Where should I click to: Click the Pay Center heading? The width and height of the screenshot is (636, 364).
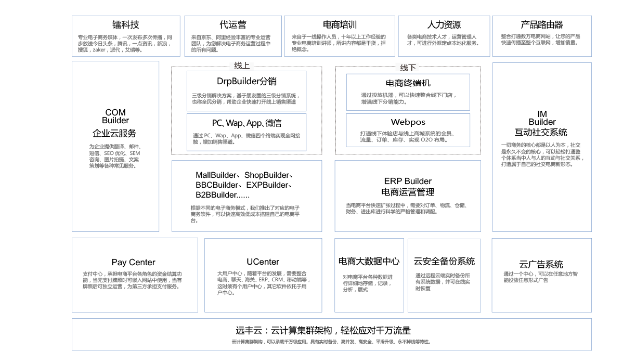click(x=133, y=262)
